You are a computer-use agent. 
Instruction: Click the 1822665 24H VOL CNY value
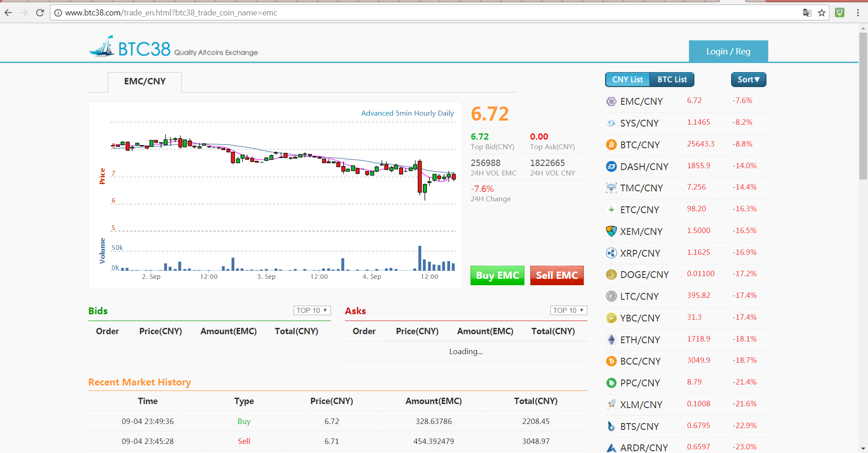click(547, 163)
